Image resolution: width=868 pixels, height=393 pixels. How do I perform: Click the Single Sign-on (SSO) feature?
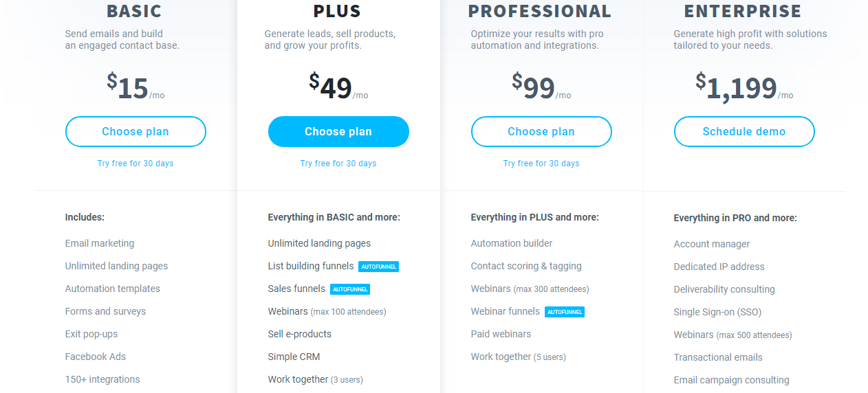coord(717,312)
